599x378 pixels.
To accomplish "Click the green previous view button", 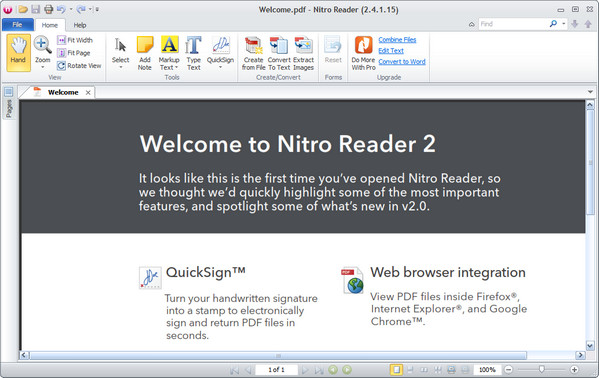I will [x=333, y=370].
